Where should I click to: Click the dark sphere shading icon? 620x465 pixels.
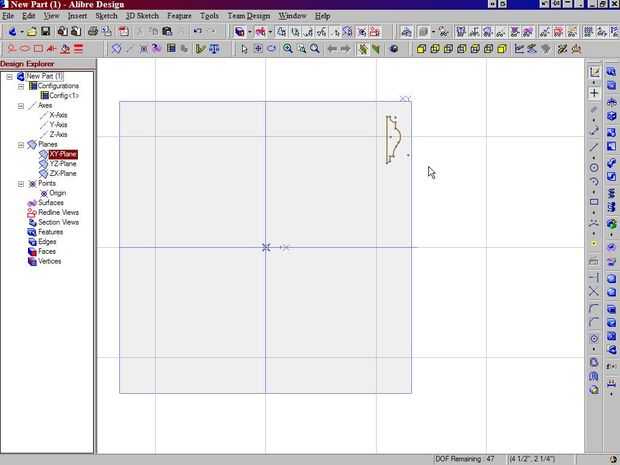coord(394,49)
